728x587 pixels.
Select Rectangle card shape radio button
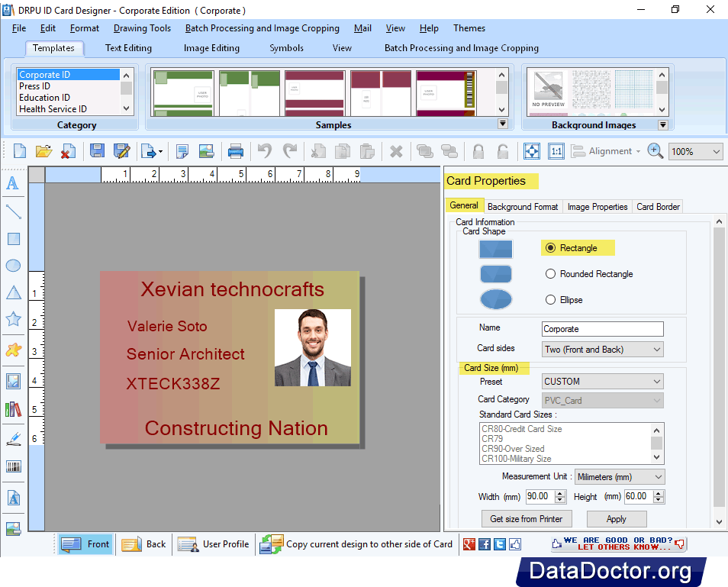pyautogui.click(x=550, y=248)
